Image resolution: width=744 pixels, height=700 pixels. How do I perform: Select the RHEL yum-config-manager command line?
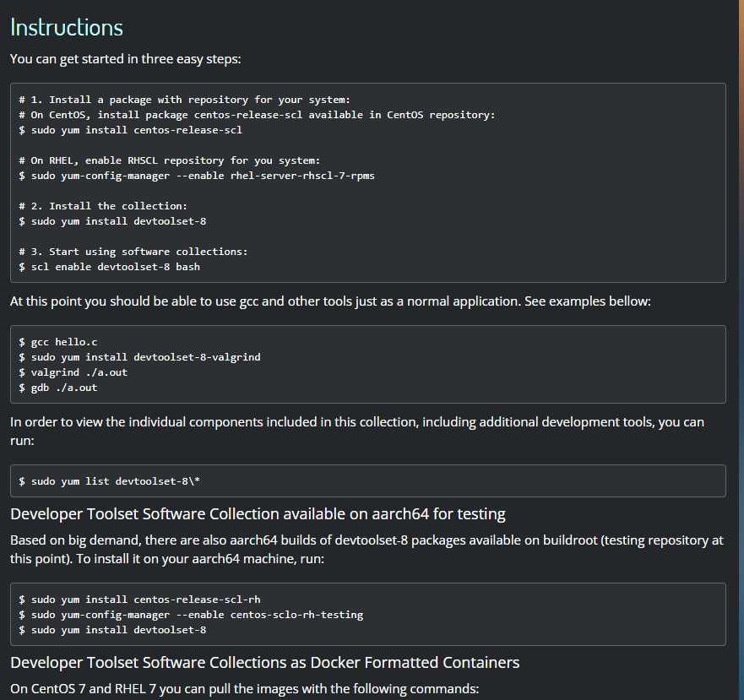click(x=197, y=175)
